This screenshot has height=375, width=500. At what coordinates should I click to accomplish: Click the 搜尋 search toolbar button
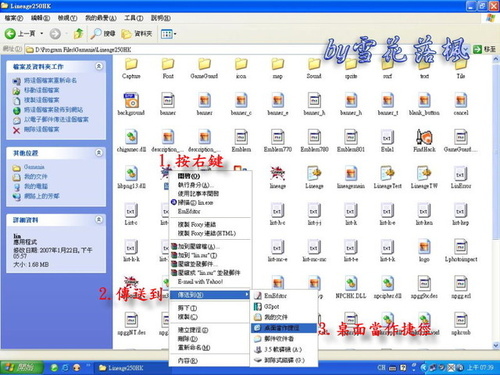pyautogui.click(x=103, y=33)
